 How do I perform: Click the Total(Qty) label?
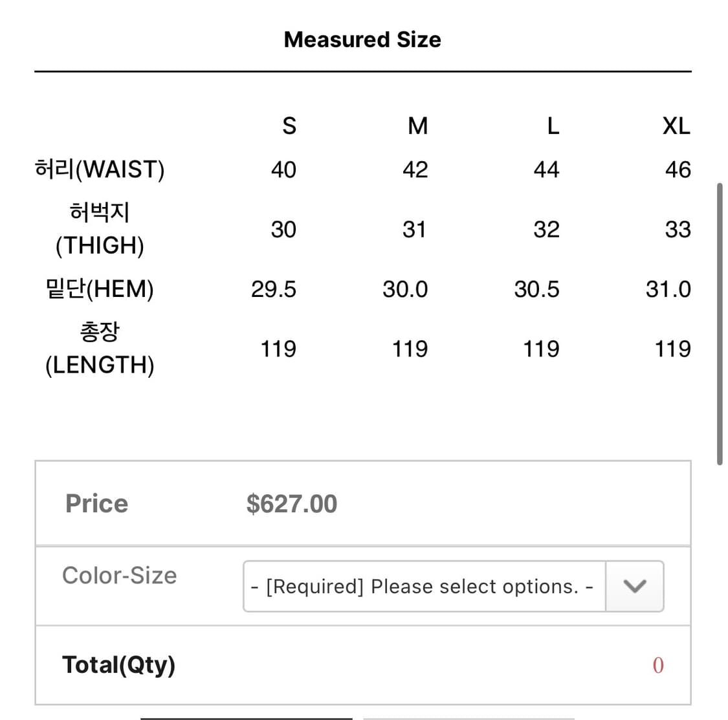[x=118, y=664]
